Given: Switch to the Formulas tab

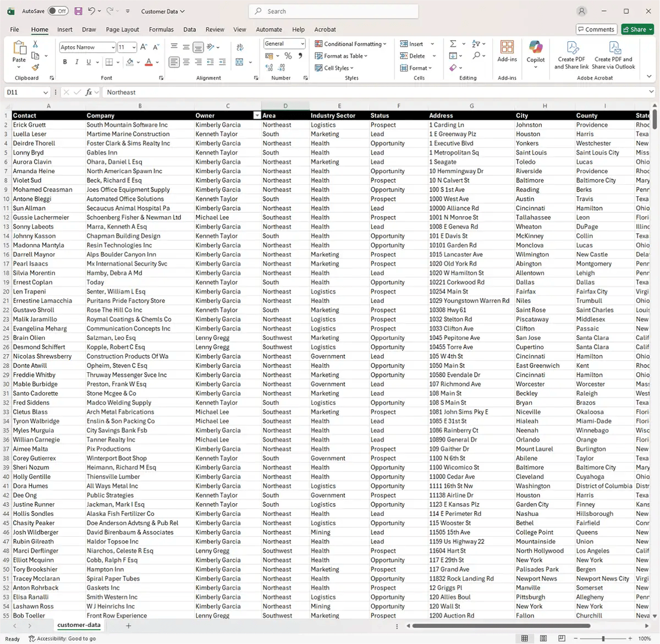Looking at the screenshot, I should 161,30.
